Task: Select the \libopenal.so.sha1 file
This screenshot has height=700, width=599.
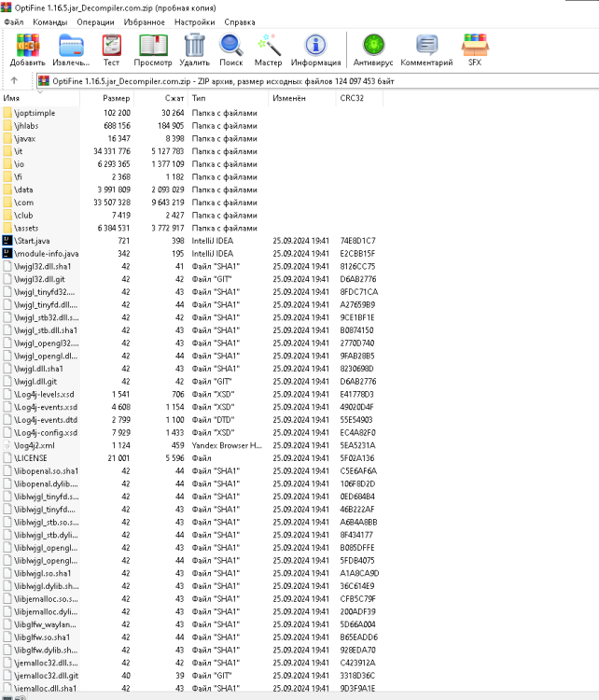Action: (x=46, y=471)
